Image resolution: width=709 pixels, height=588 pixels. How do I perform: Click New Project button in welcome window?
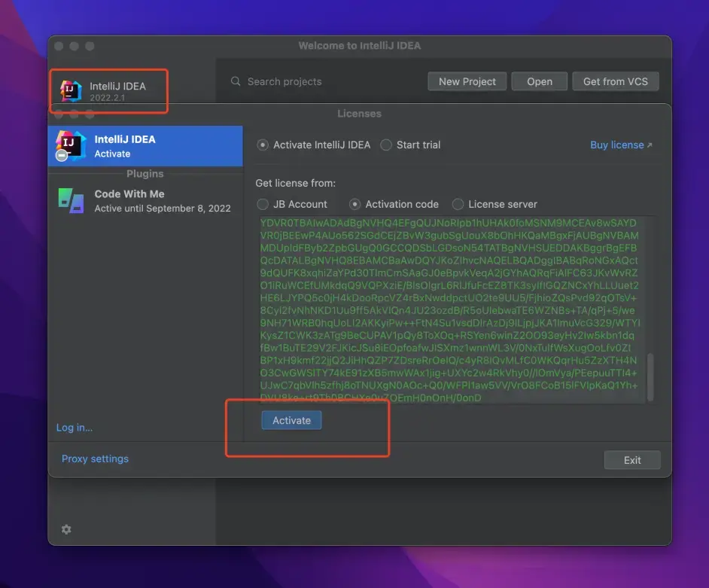467,81
